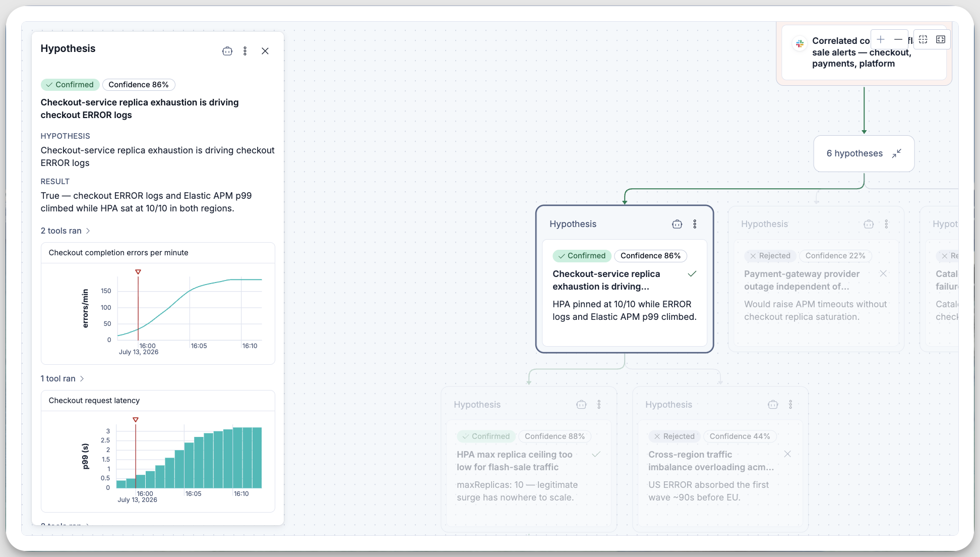Open options menu on the Checkout-service replica hypothesis card

click(695, 224)
